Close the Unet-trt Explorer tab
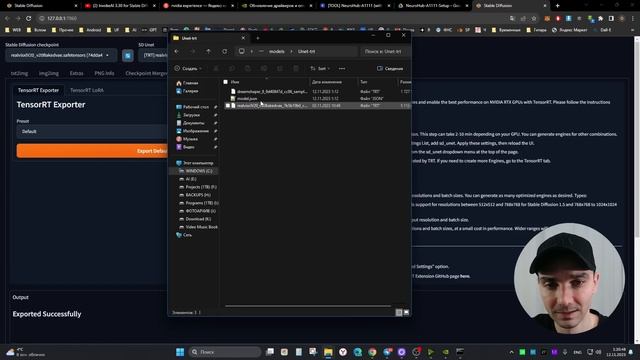Viewport: 640px width, 360px height. pos(243,38)
